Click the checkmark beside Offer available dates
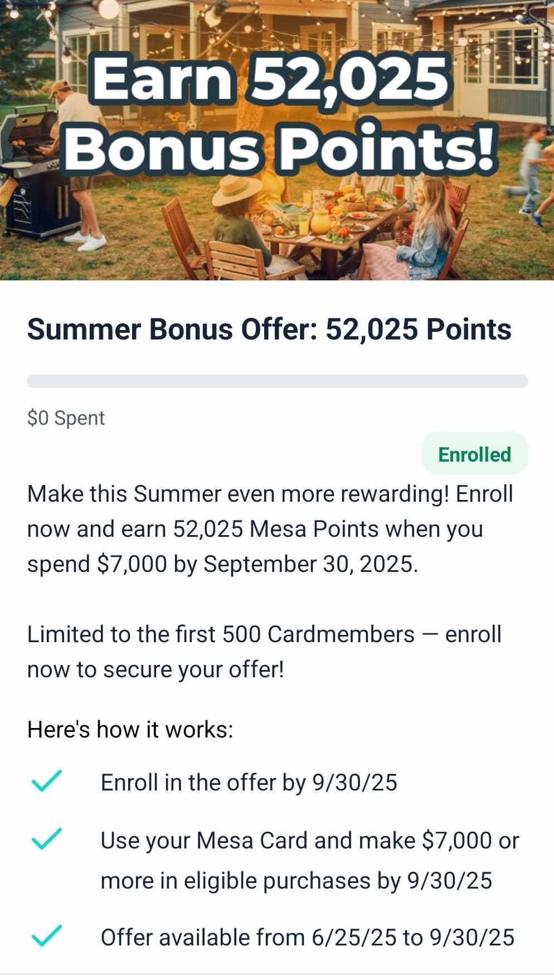 tap(47, 935)
